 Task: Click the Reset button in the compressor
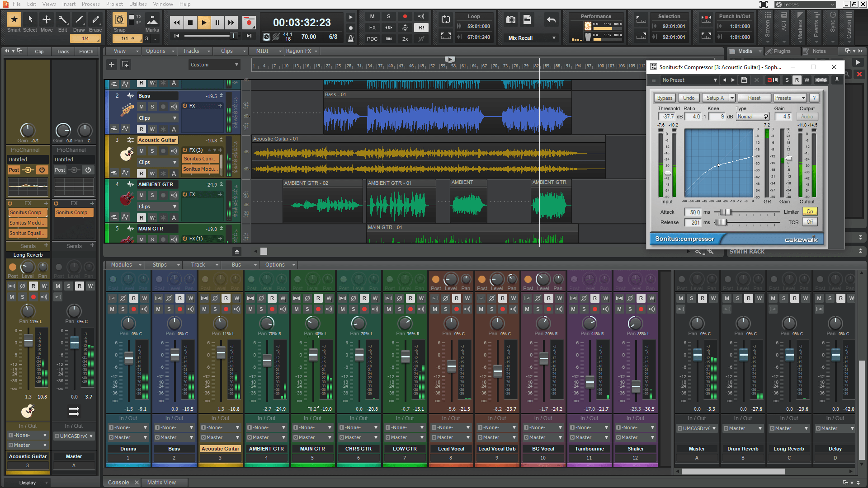click(x=754, y=98)
